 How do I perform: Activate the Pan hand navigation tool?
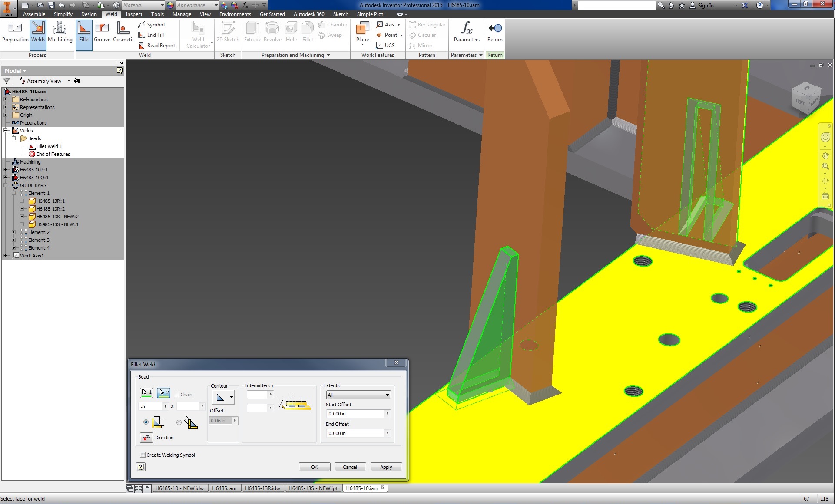[x=825, y=155]
